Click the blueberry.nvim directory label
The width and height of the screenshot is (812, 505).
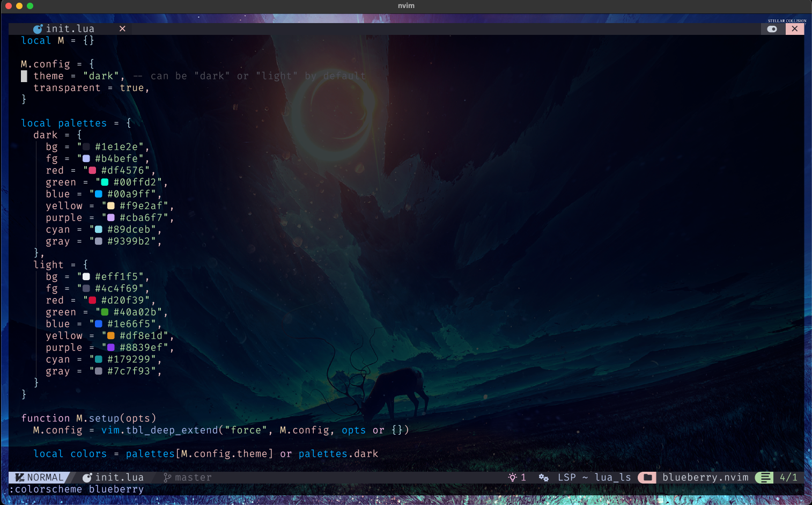coord(705,478)
